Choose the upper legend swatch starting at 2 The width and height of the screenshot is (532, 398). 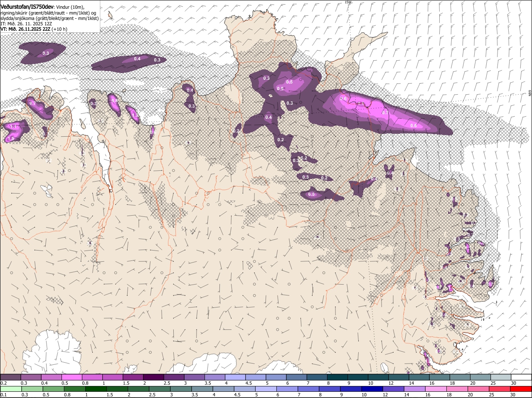coord(153,377)
